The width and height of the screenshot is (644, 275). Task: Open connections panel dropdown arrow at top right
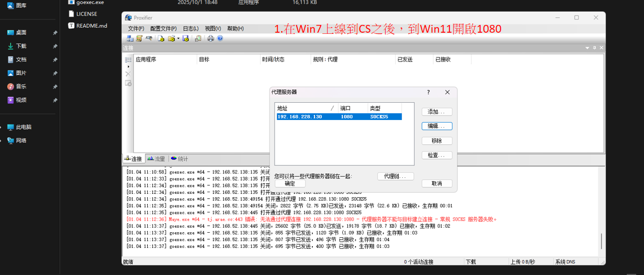pyautogui.click(x=587, y=48)
